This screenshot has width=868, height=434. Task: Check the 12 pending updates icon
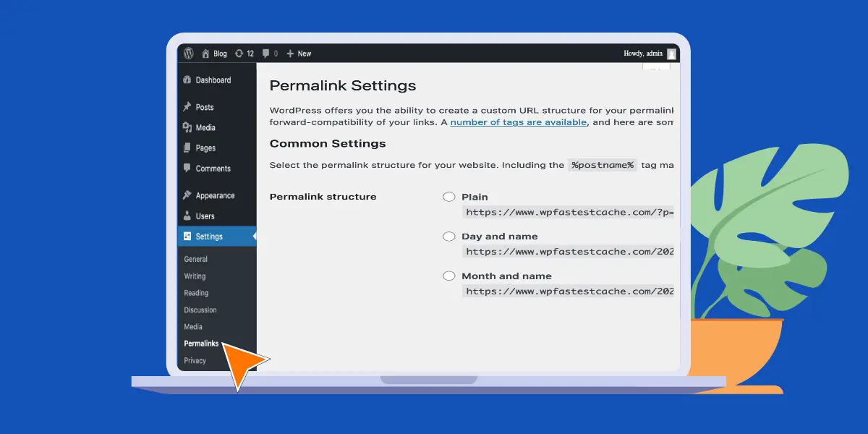[244, 53]
